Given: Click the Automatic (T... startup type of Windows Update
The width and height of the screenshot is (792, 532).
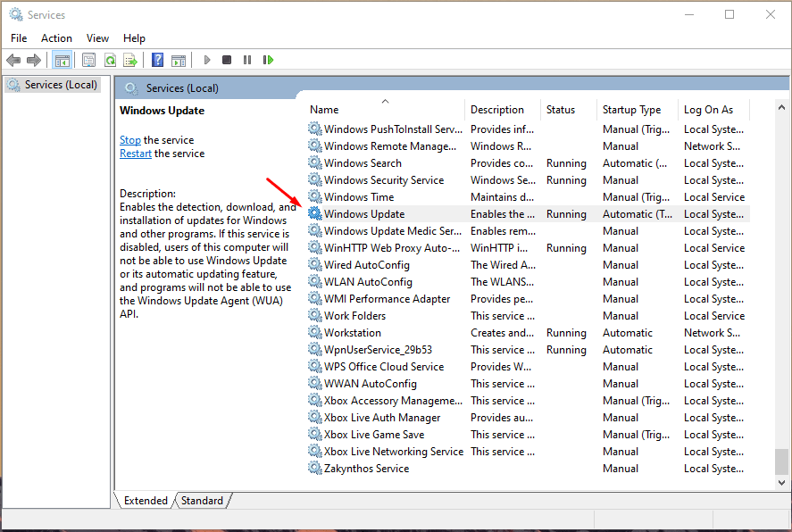Looking at the screenshot, I should (637, 214).
